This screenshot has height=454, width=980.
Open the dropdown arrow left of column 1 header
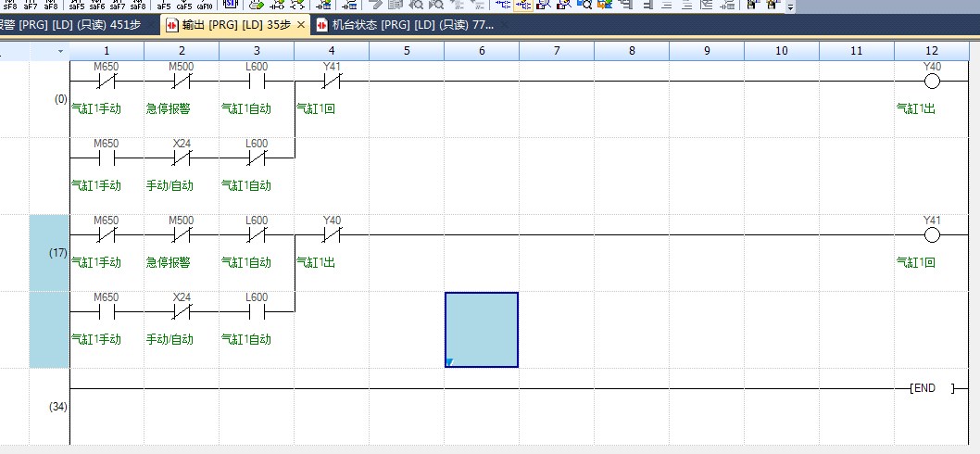60,50
